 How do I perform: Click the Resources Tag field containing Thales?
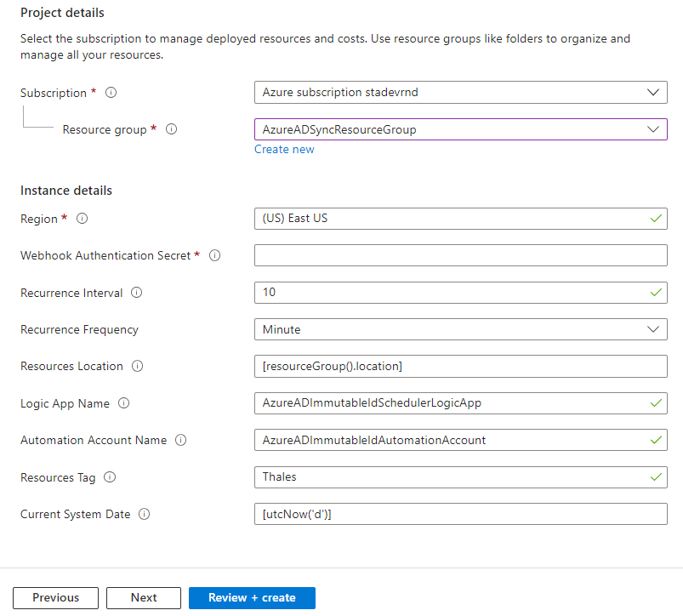[461, 477]
